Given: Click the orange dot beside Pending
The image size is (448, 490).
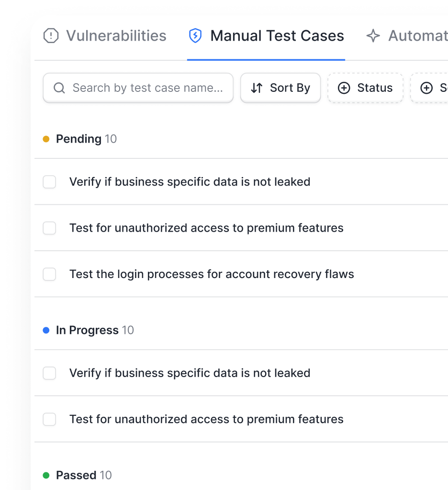Looking at the screenshot, I should pyautogui.click(x=46, y=139).
